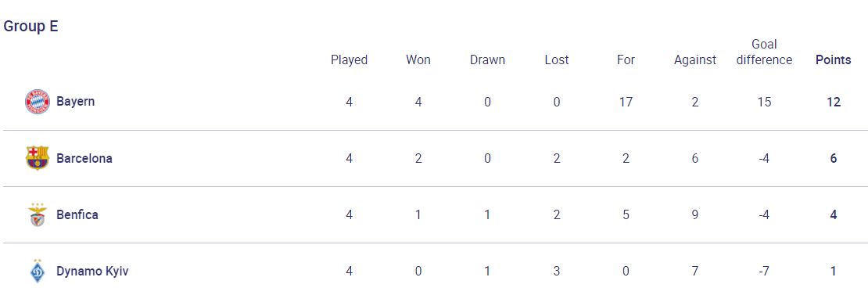Select the Points column header

pyautogui.click(x=833, y=59)
